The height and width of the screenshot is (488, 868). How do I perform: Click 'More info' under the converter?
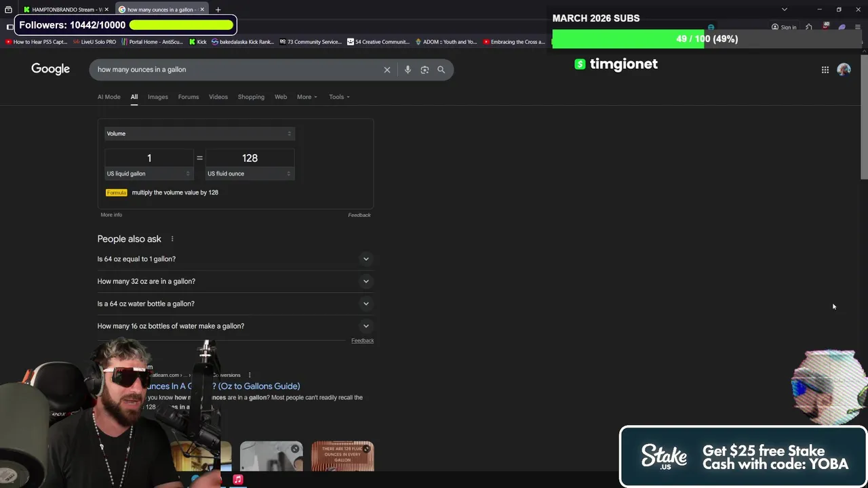click(111, 215)
